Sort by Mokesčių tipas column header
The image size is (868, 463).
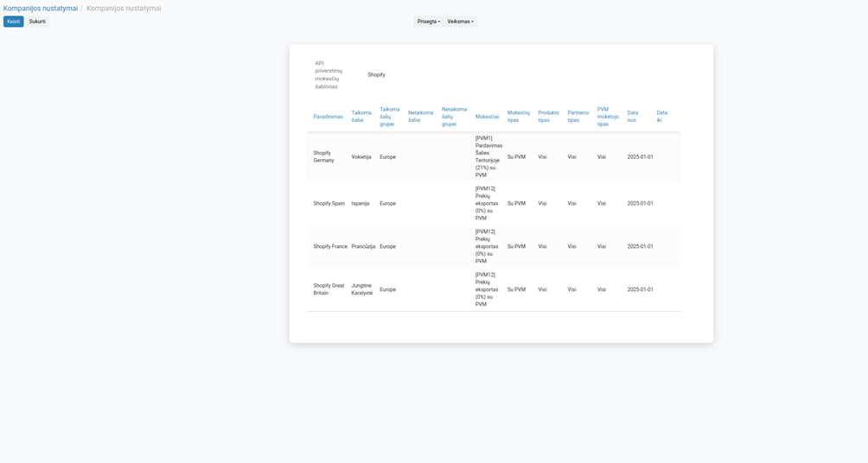click(519, 116)
